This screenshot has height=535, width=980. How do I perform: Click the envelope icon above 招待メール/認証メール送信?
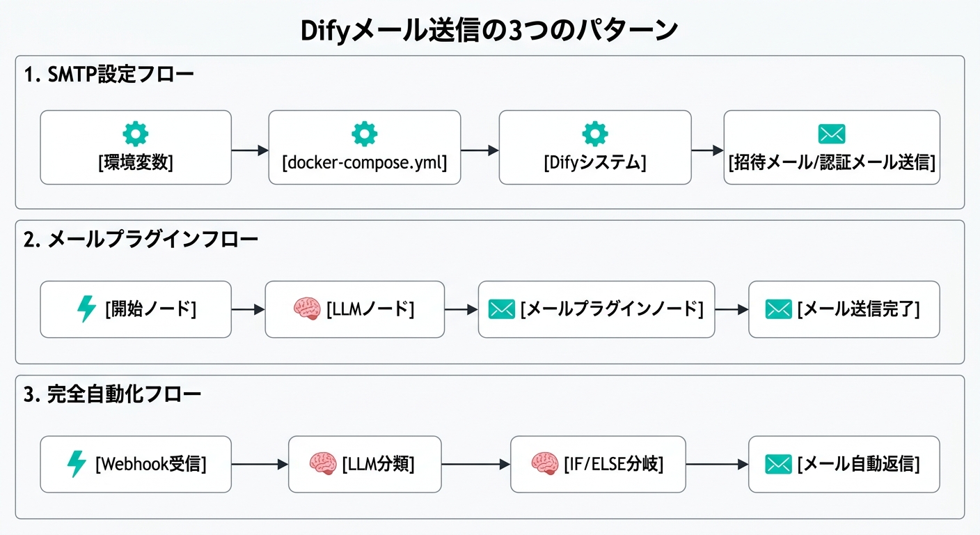(832, 134)
